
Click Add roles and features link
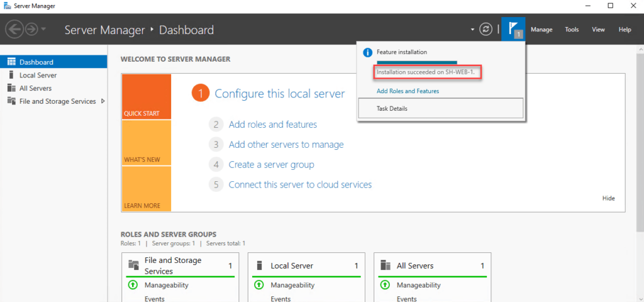point(273,125)
